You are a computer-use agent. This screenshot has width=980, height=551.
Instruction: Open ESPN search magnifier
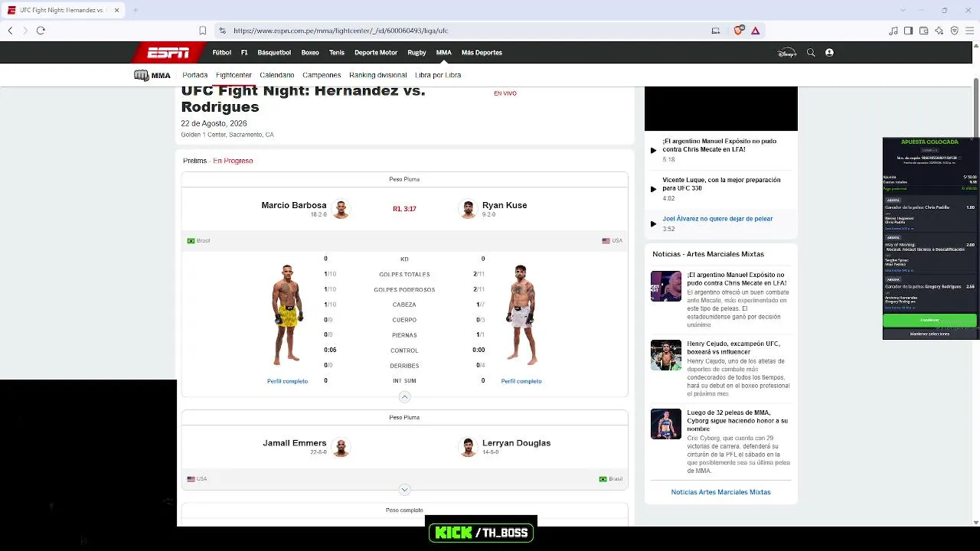tap(811, 53)
